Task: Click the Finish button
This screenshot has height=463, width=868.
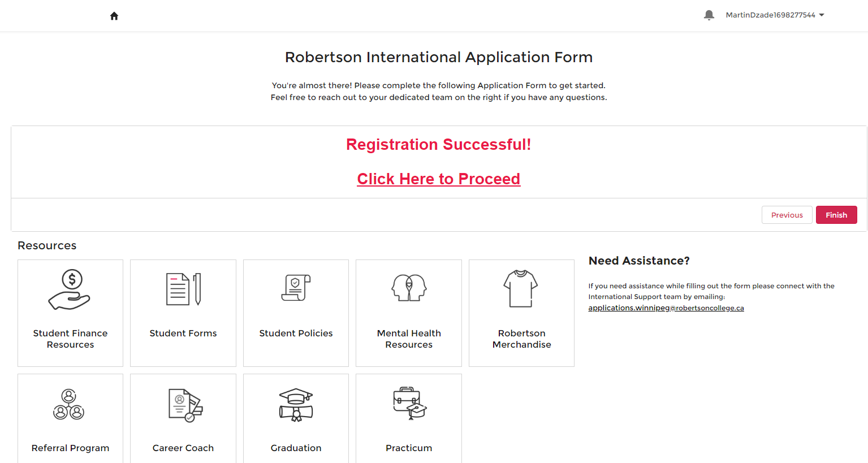Action: (836, 215)
